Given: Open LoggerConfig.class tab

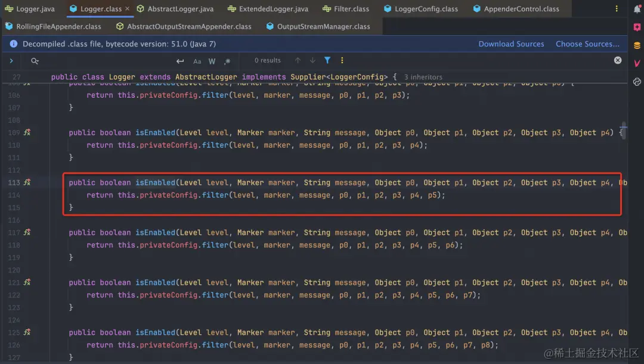Looking at the screenshot, I should [x=421, y=8].
